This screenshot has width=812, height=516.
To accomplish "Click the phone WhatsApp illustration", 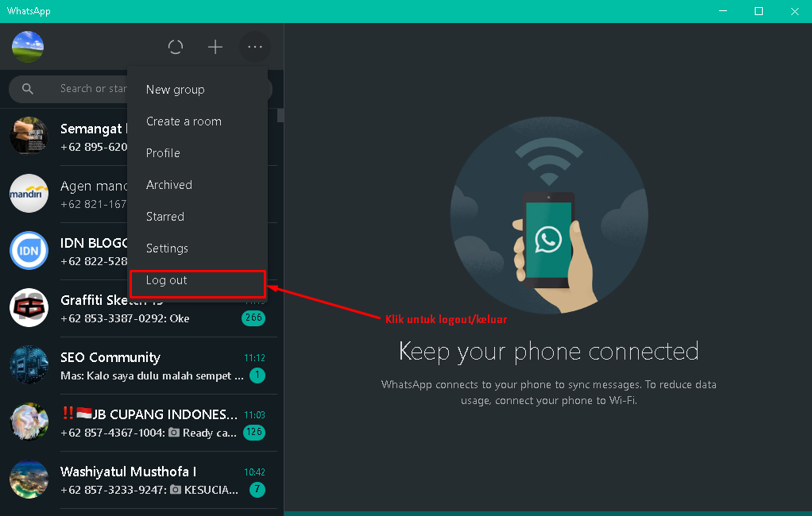I will point(549,215).
